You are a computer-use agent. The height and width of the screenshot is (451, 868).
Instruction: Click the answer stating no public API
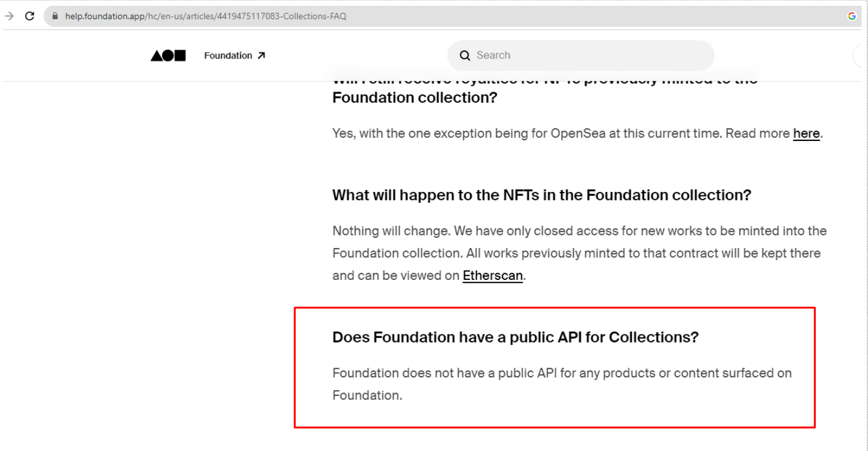(x=562, y=384)
